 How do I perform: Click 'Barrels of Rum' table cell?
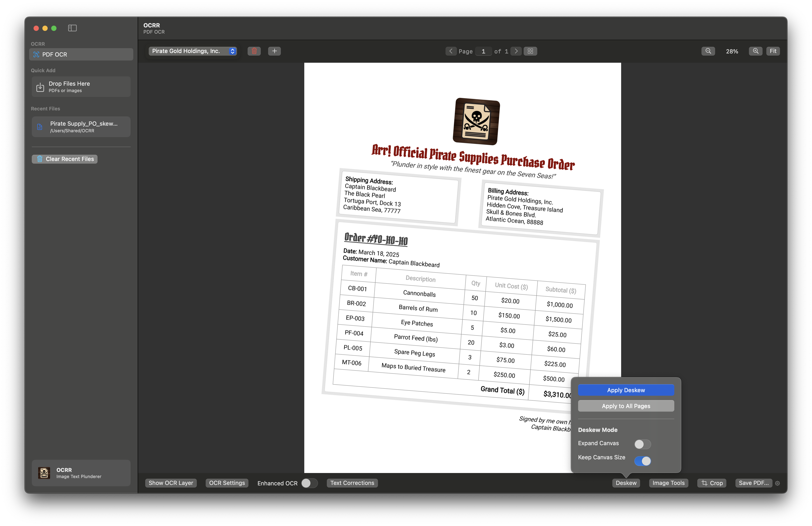(x=418, y=308)
